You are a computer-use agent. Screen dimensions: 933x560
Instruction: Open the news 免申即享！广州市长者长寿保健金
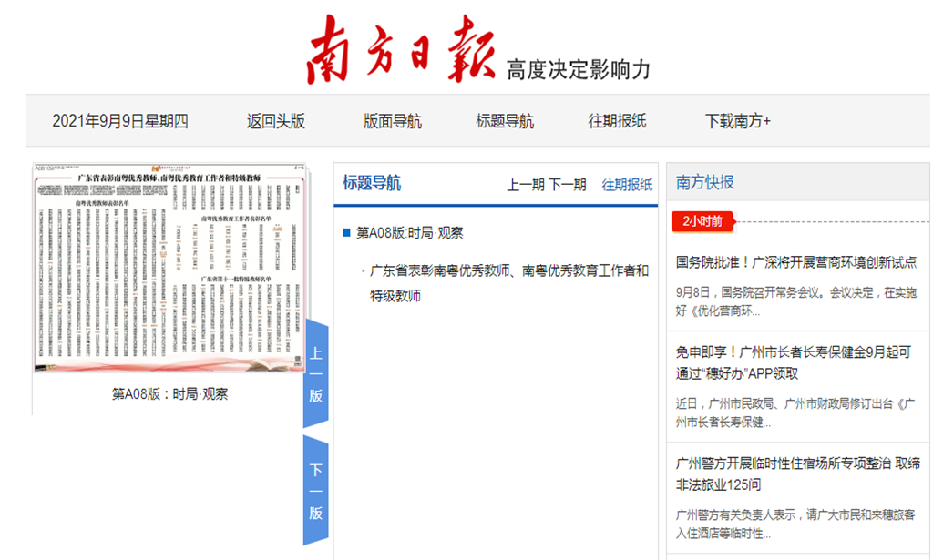794,362
